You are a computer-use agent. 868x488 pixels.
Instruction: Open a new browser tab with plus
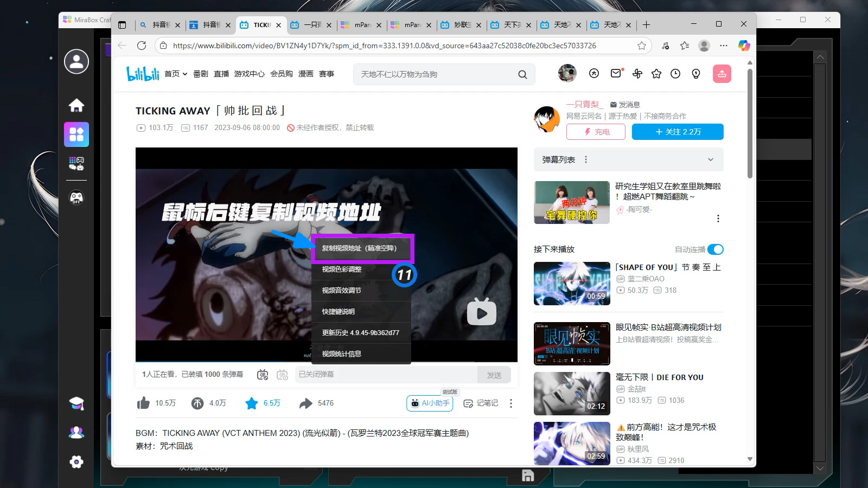(x=646, y=24)
